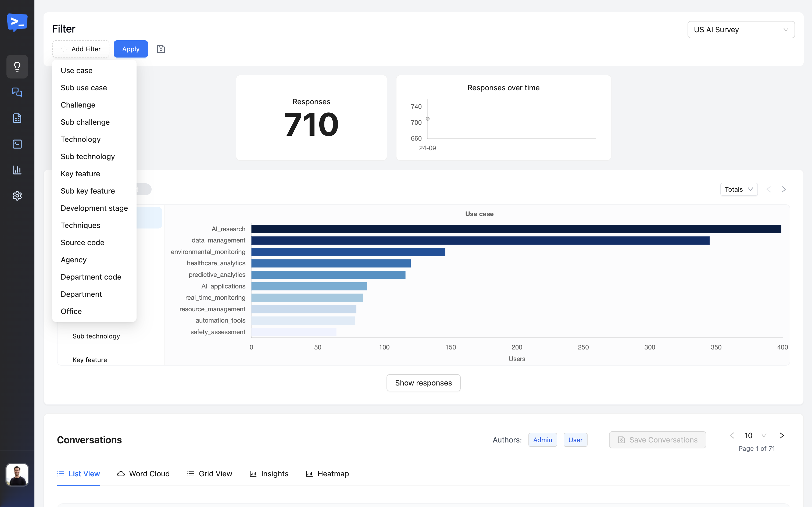Click the save filter icon
The height and width of the screenshot is (507, 812).
pyautogui.click(x=161, y=49)
